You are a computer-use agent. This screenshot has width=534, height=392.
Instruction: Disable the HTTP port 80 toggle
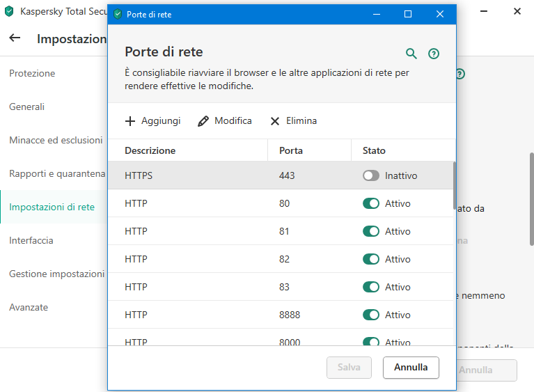pos(371,204)
